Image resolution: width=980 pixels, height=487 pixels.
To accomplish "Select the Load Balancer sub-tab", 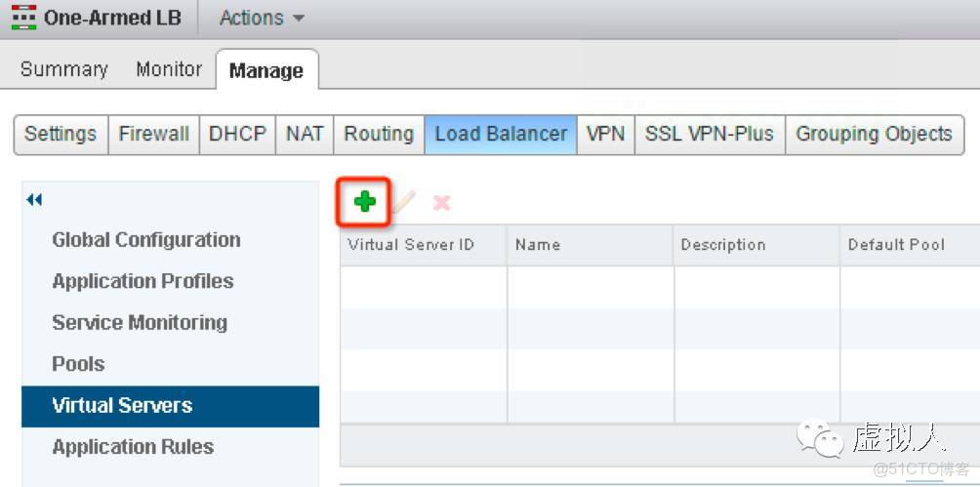I will [501, 134].
